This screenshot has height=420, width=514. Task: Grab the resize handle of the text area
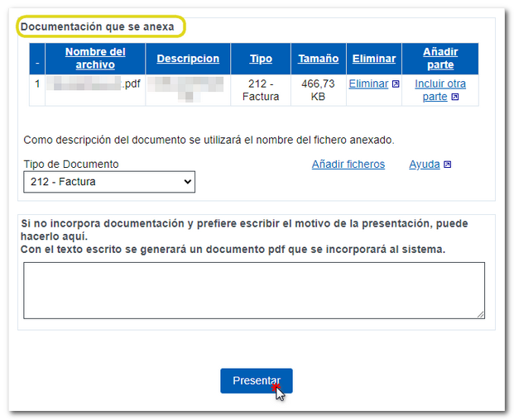pos(480,314)
